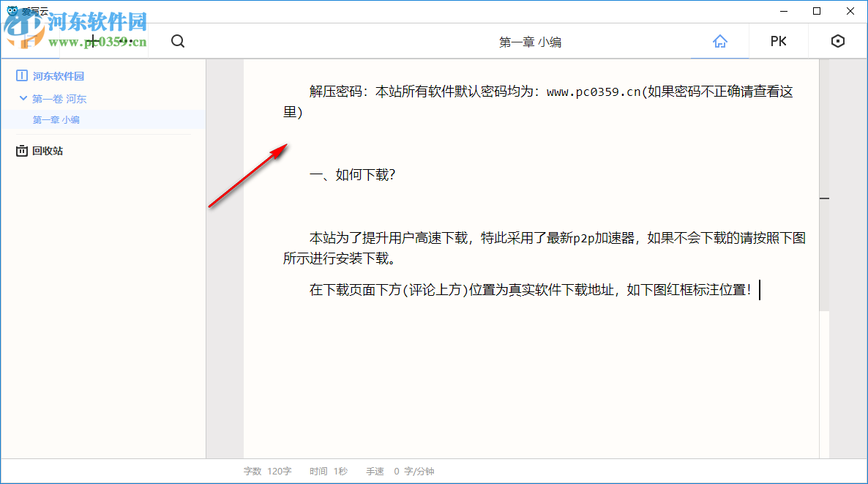868x484 pixels.
Task: Collapse 第一卷 河东 using its chevron
Action: (22, 98)
